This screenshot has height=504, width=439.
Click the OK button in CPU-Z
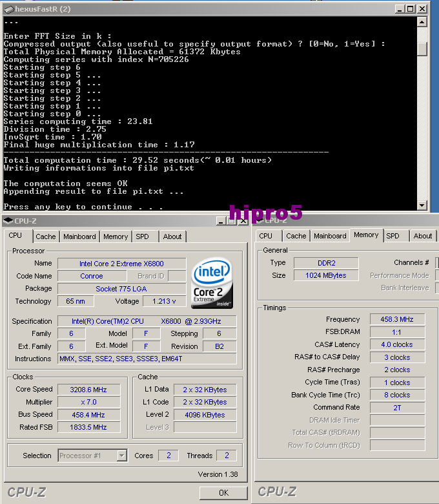click(x=223, y=493)
